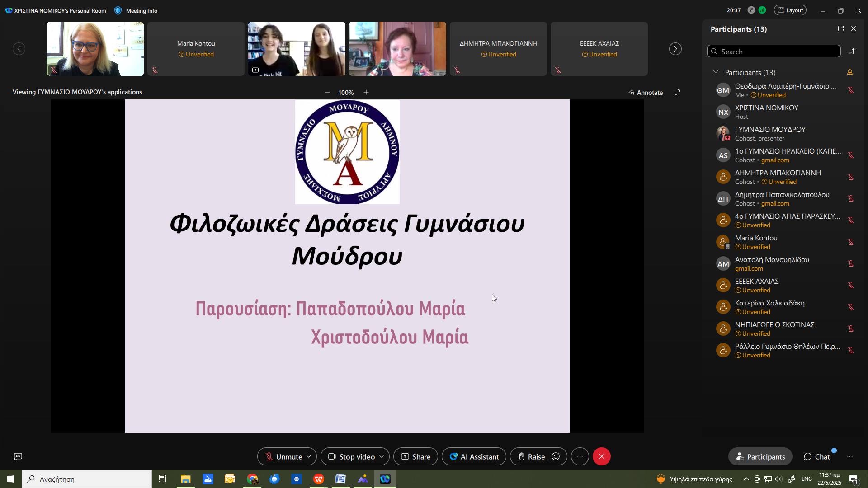Screen dimensions: 868x488
Task: Click the sort participants icon
Action: click(852, 52)
